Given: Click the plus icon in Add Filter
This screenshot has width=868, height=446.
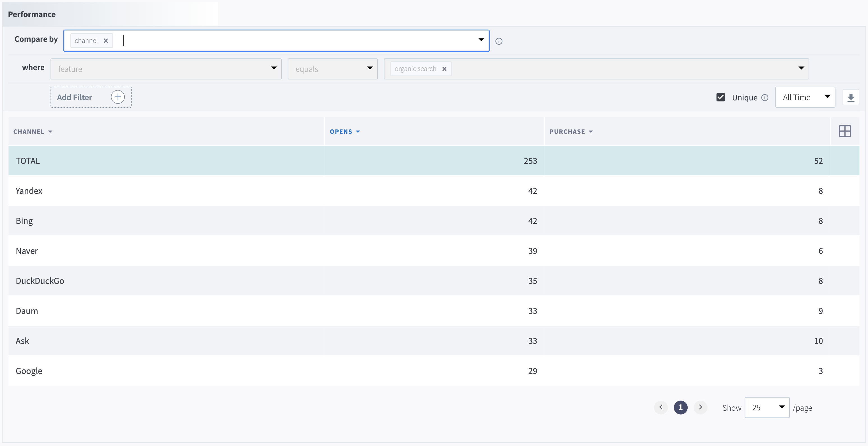Looking at the screenshot, I should coord(118,97).
